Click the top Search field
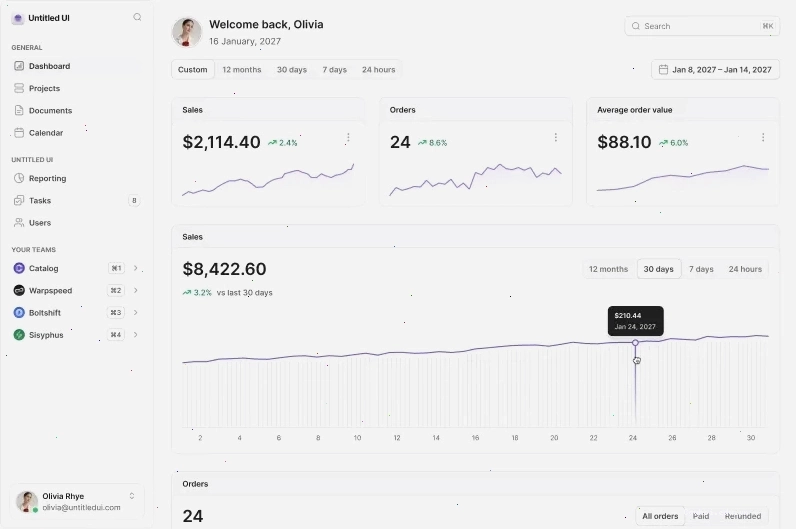This screenshot has height=529, width=796. click(x=702, y=26)
